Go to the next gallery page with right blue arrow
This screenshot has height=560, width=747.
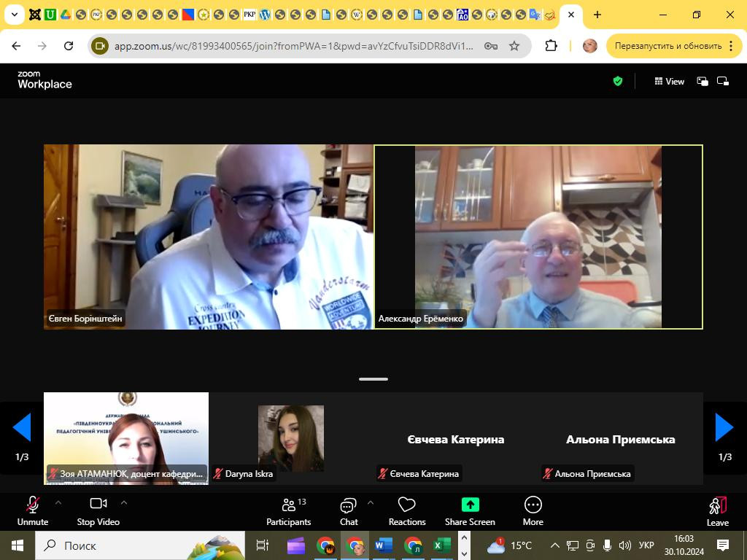[724, 427]
